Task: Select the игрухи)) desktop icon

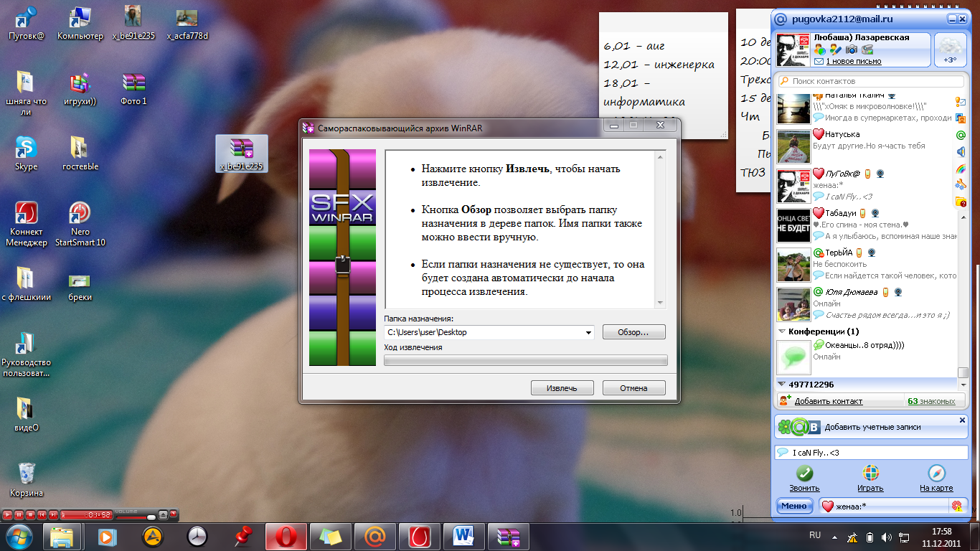Action: [80, 89]
